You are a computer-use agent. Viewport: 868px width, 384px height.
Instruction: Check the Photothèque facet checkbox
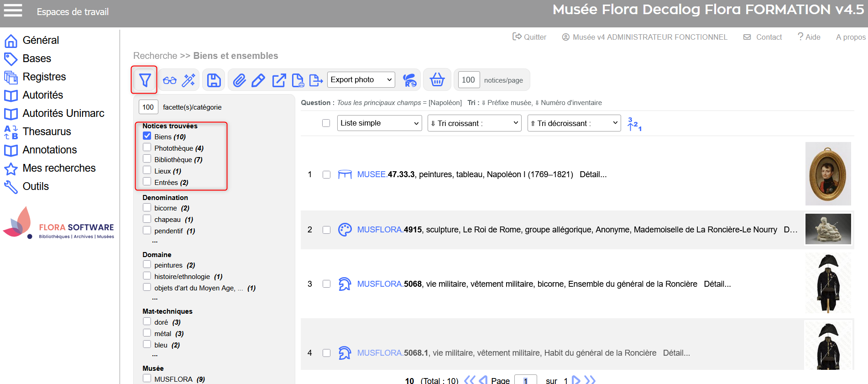click(147, 147)
